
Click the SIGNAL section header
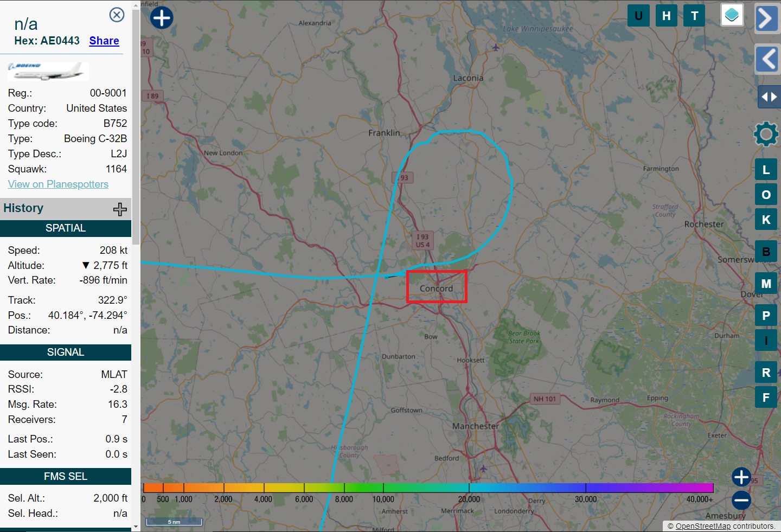coord(66,352)
